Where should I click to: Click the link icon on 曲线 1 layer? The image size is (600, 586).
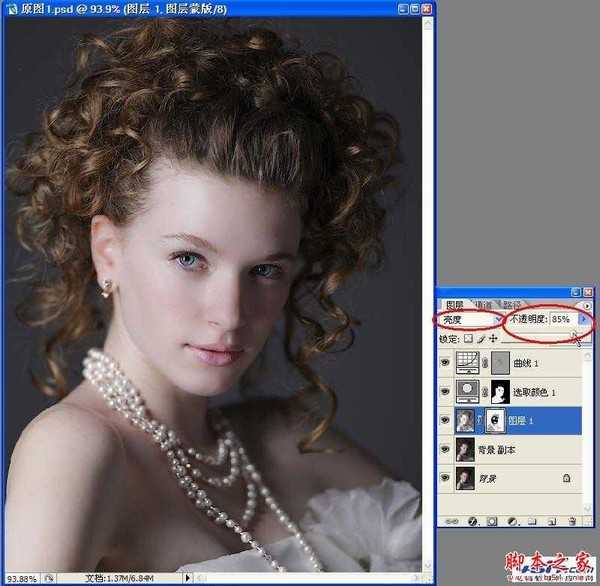(x=485, y=363)
